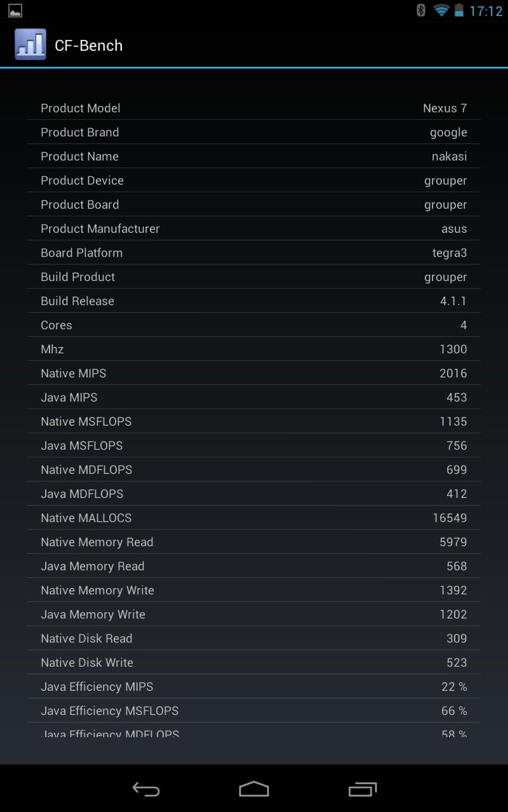508x812 pixels.
Task: Select the Native MIPS result row
Action: coord(254,373)
